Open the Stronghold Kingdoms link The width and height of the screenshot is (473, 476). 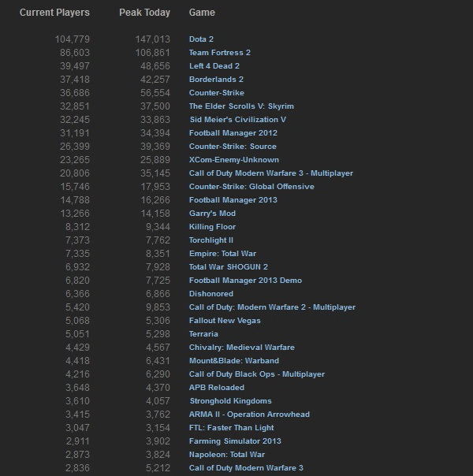231,400
